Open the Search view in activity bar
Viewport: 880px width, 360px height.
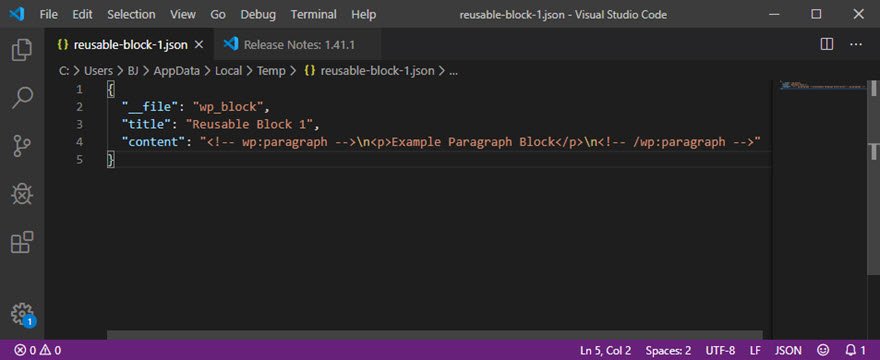[x=22, y=98]
